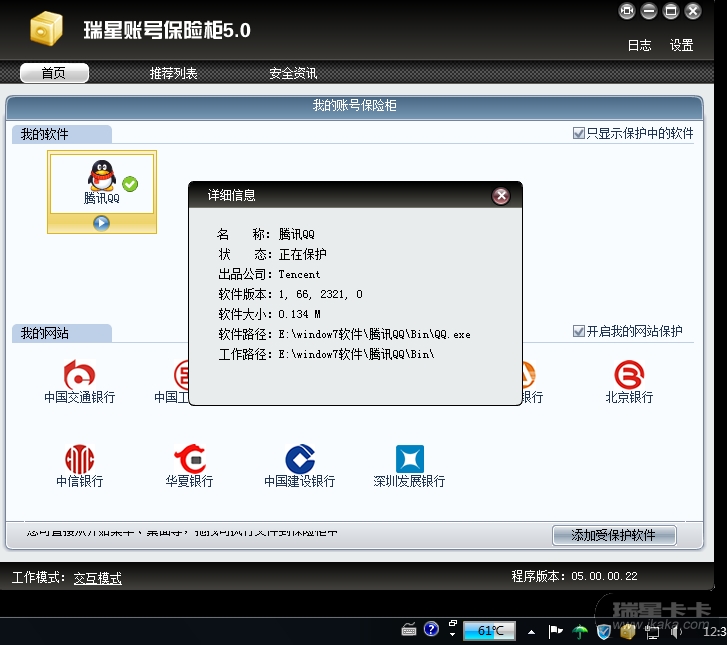Click the green check badge on 腾讯QQ

pos(130,184)
